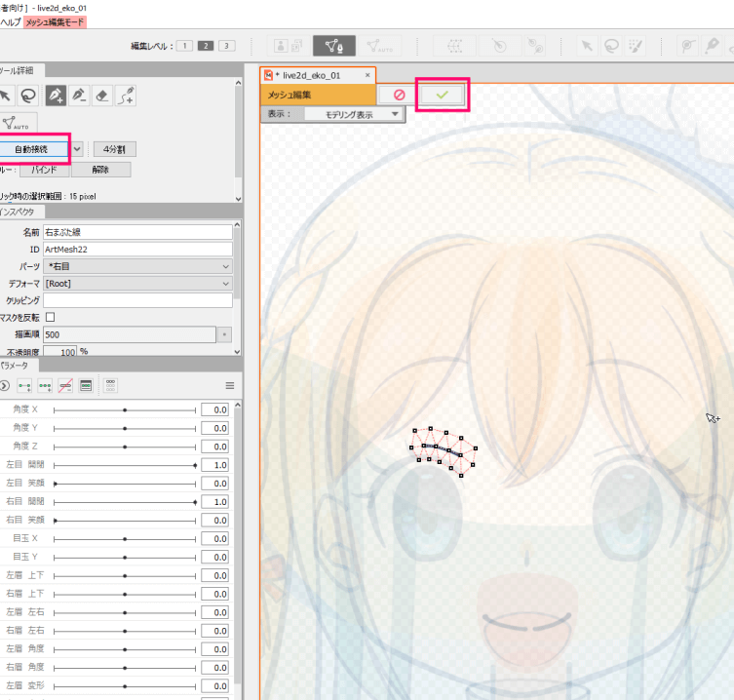Click the 解除 button
This screenshot has width=734, height=700.
coord(100,170)
